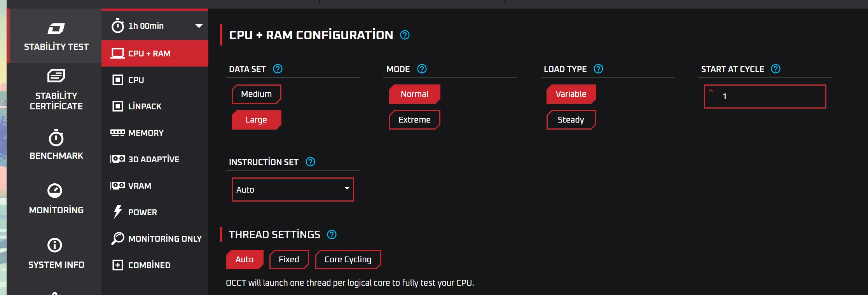Choose Core Cycling thread setting

pos(348,260)
